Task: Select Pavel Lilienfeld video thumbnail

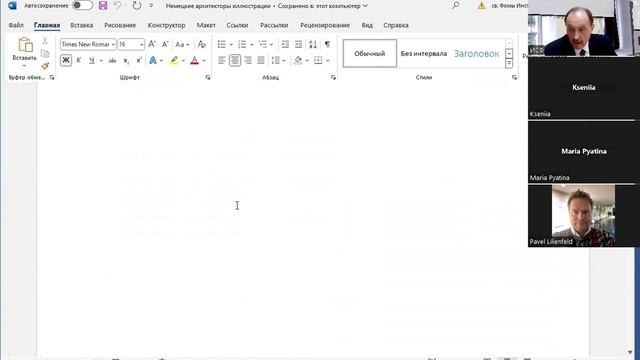Action: point(583,216)
